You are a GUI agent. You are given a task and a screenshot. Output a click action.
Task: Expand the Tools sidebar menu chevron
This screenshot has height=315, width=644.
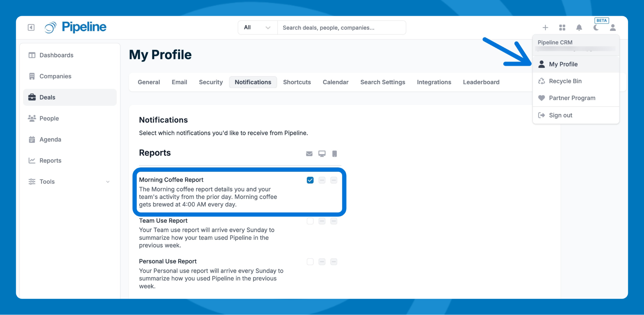pyautogui.click(x=108, y=182)
